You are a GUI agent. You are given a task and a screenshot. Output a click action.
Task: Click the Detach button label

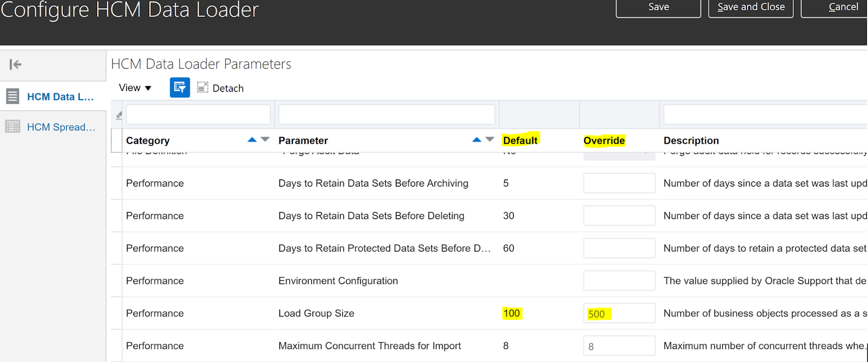228,88
